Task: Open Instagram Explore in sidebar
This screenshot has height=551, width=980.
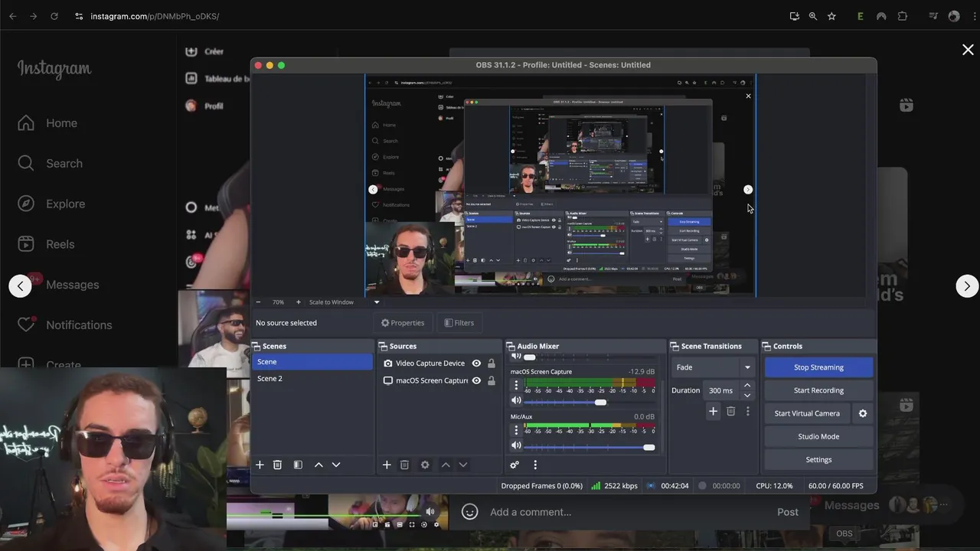Action: (51, 204)
